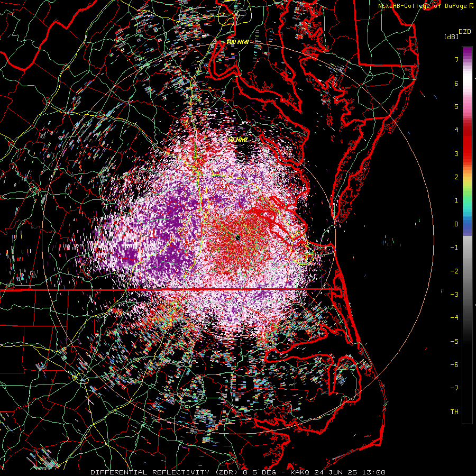
Task: Click the [dB] unit label
Action: [x=452, y=36]
